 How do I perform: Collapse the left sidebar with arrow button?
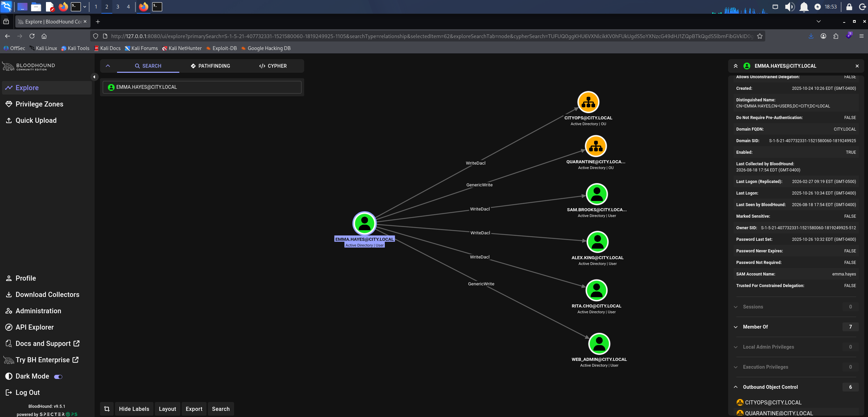click(94, 77)
